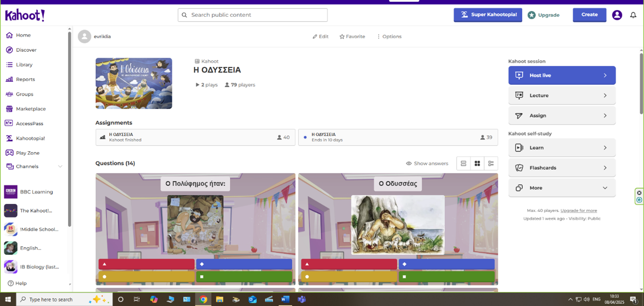The height and width of the screenshot is (306, 644).
Task: Click the Kahoot! logo
Action: (x=25, y=15)
